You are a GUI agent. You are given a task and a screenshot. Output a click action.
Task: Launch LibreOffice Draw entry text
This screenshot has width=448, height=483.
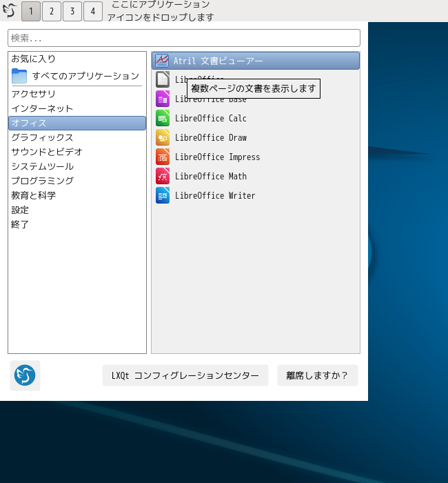(x=211, y=138)
